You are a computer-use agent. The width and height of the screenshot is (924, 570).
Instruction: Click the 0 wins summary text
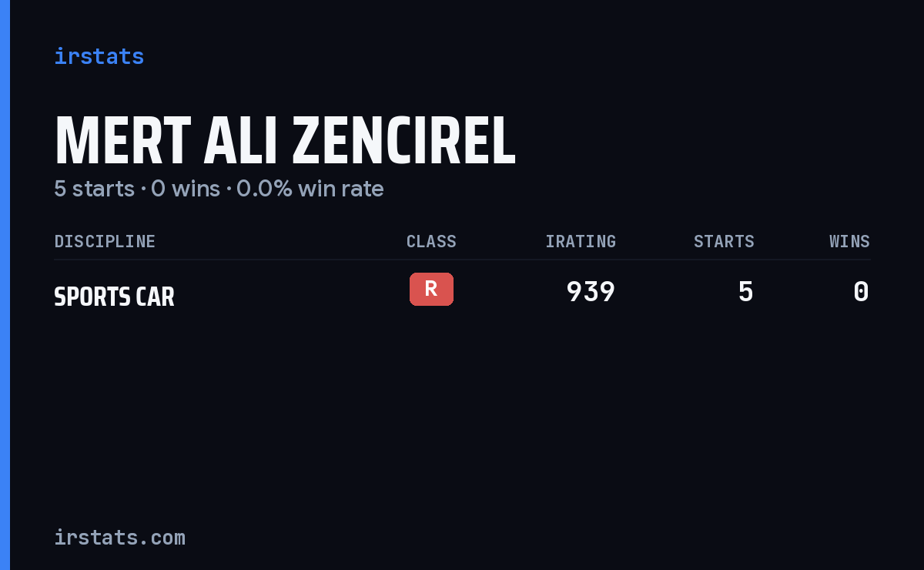(x=186, y=189)
